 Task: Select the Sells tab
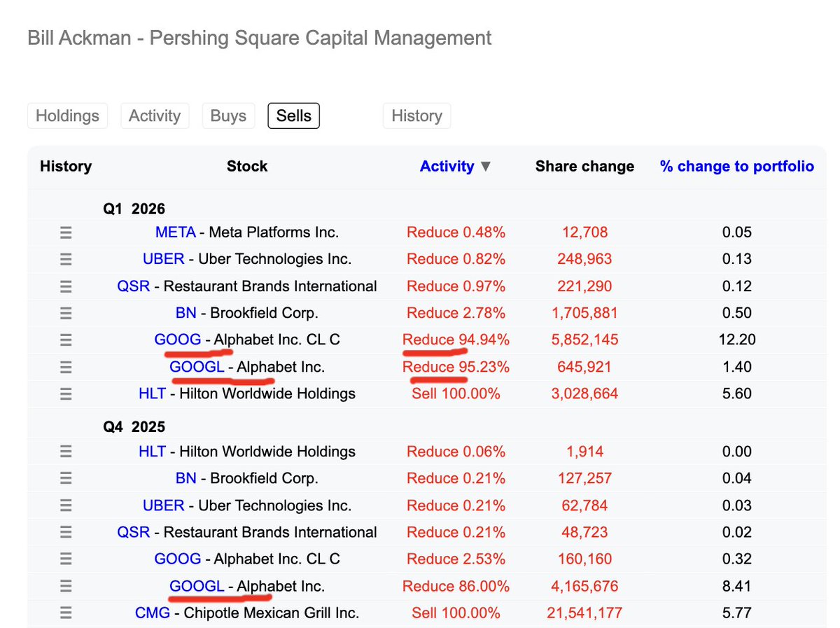(294, 116)
